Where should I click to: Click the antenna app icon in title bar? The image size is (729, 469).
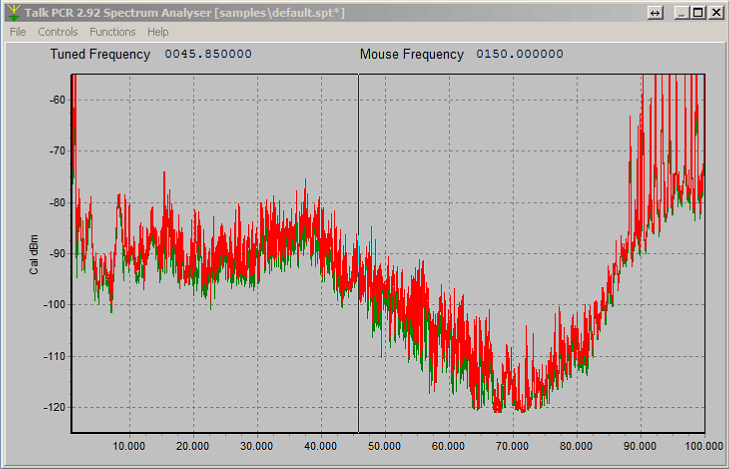14,13
